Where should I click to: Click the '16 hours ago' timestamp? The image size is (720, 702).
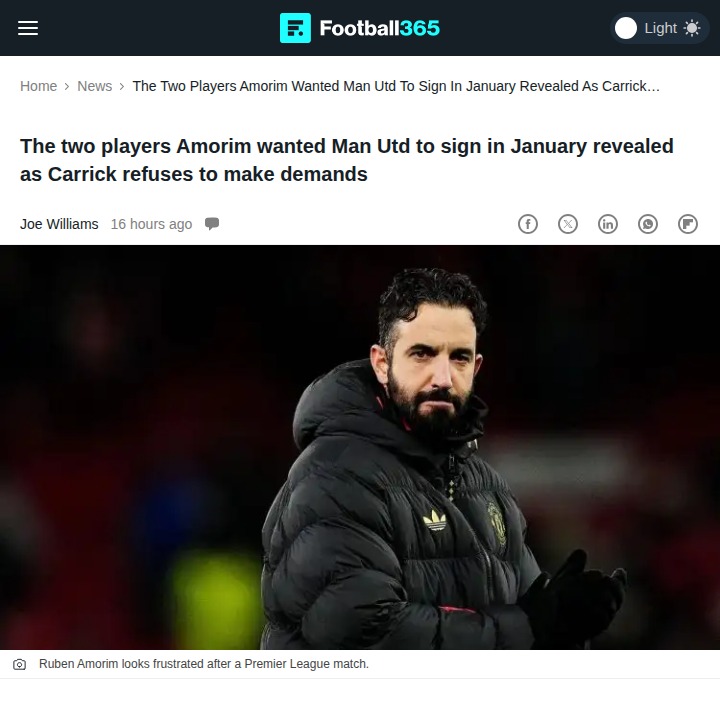(x=151, y=224)
